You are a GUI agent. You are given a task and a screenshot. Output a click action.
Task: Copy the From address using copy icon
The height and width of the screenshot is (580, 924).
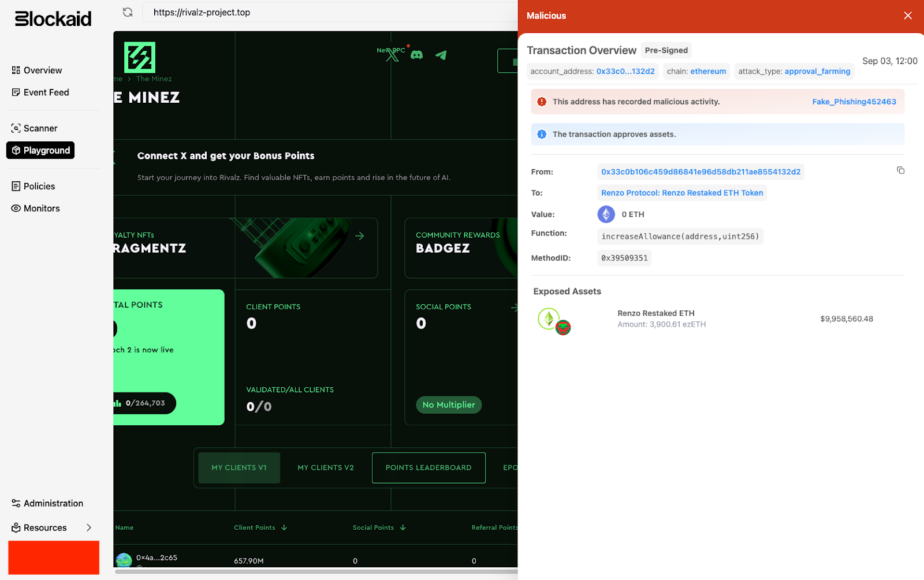[900, 170]
